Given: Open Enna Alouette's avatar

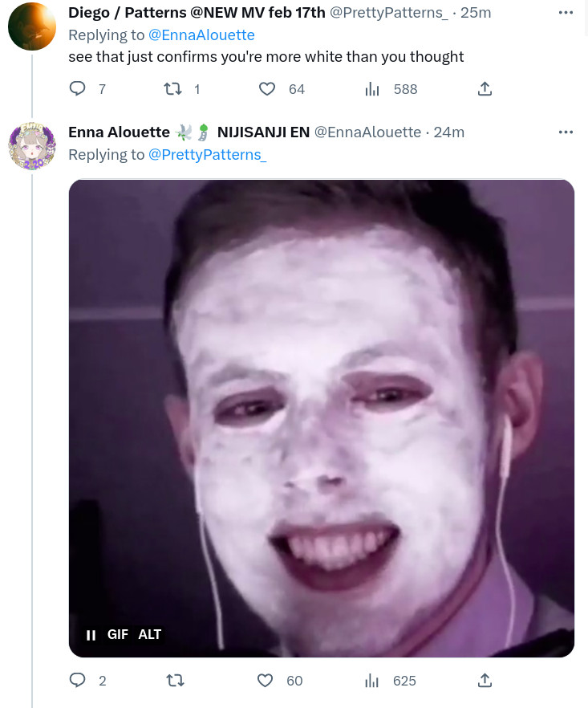Looking at the screenshot, I should [32, 146].
